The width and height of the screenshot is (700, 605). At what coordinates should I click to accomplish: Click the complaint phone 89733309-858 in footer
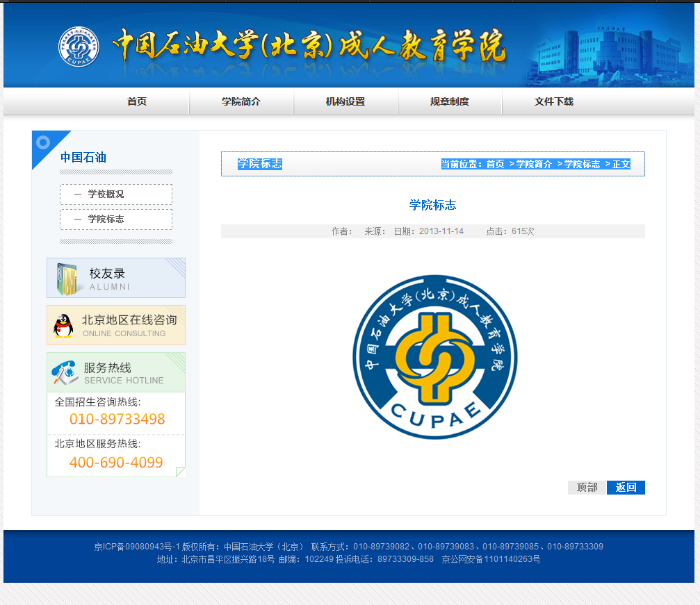tap(405, 559)
